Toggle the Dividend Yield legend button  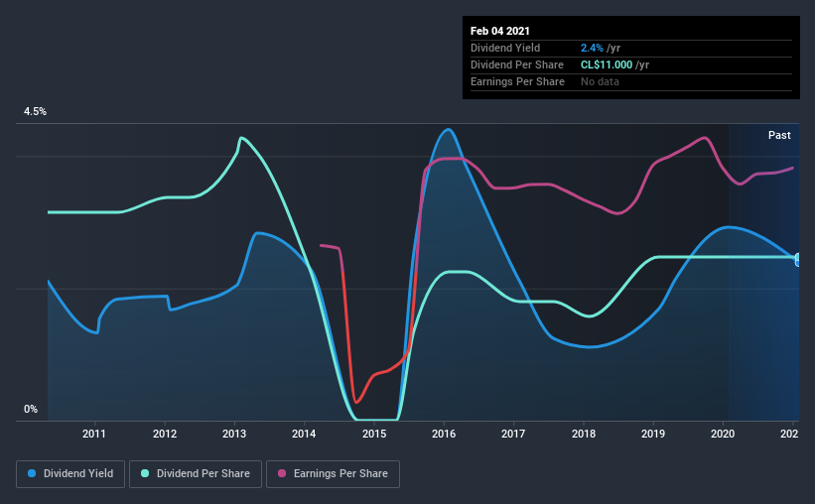[x=70, y=474]
